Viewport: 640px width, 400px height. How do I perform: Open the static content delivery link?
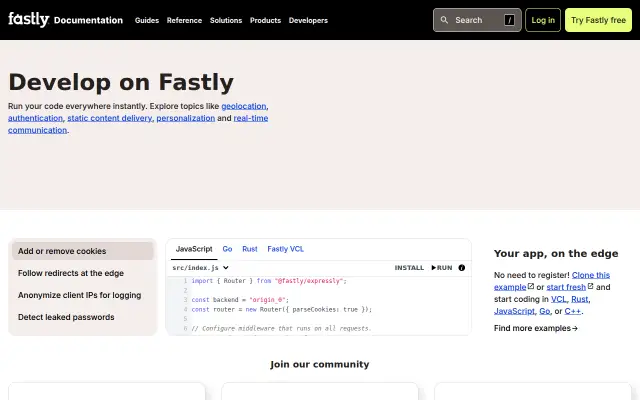109,118
